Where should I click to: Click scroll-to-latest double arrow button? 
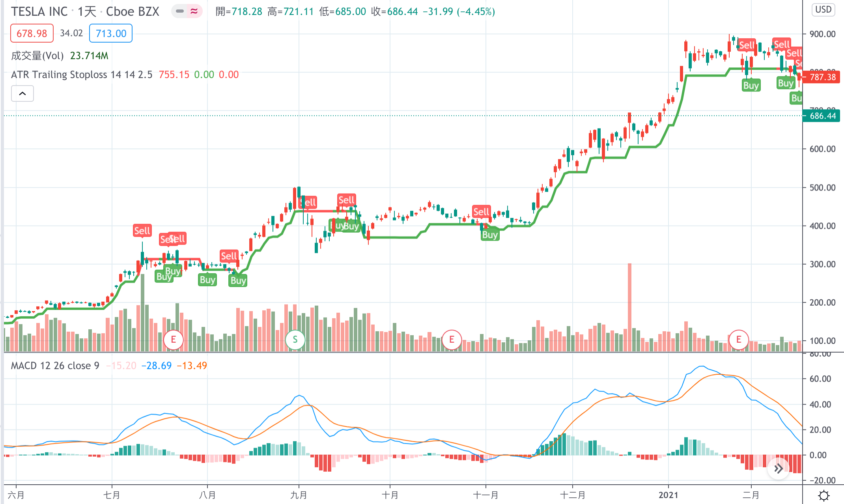coord(778,469)
